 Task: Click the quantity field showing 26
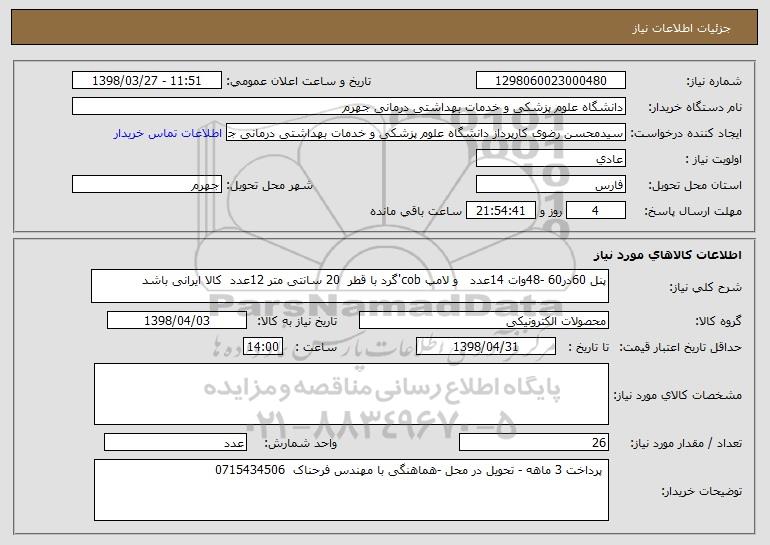pyautogui.click(x=534, y=442)
